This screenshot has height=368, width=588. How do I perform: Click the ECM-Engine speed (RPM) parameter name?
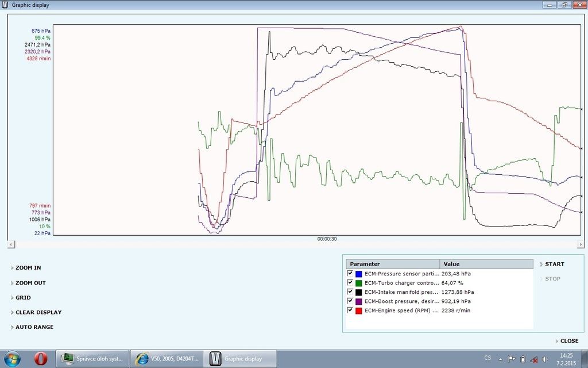pos(401,310)
